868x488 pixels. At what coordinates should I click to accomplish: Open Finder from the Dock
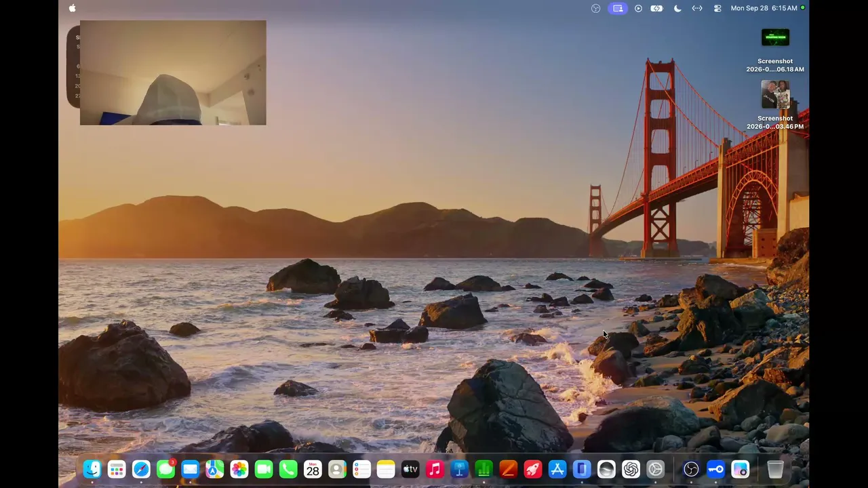click(92, 469)
